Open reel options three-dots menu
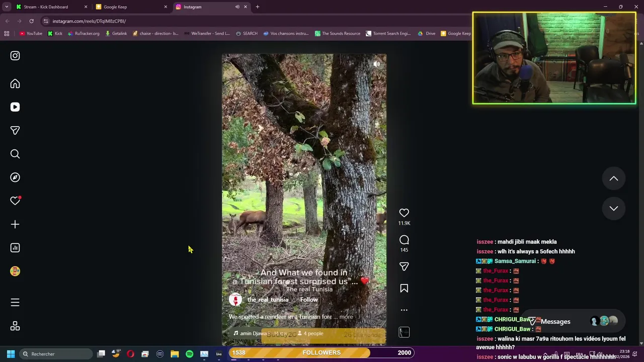 pos(404,310)
